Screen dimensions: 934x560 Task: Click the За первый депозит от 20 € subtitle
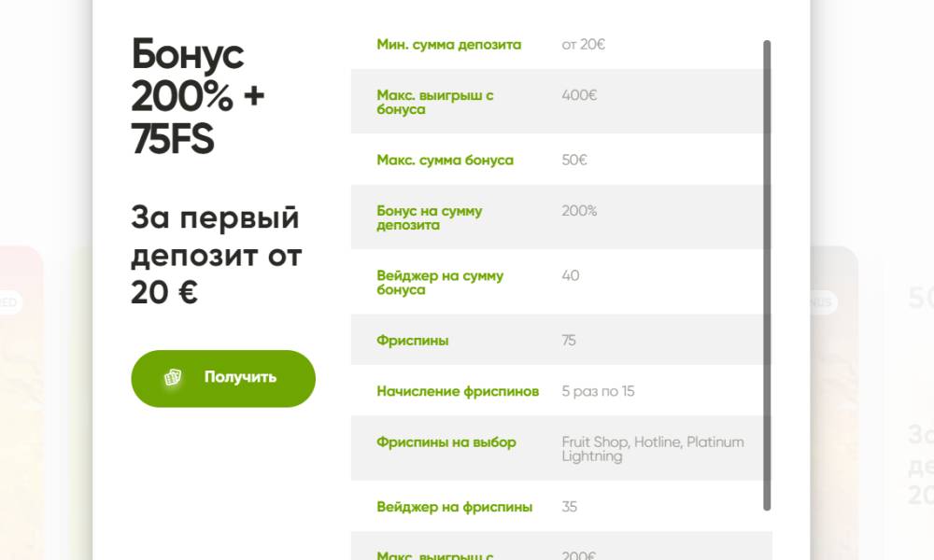217,255
